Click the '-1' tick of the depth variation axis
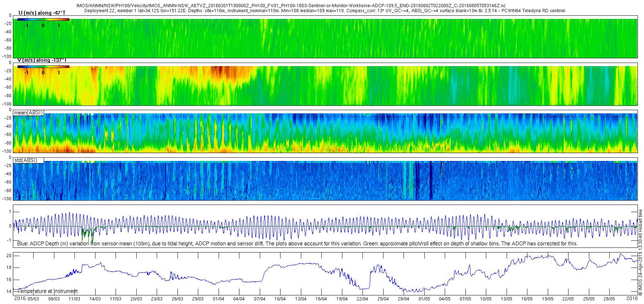 9,240
